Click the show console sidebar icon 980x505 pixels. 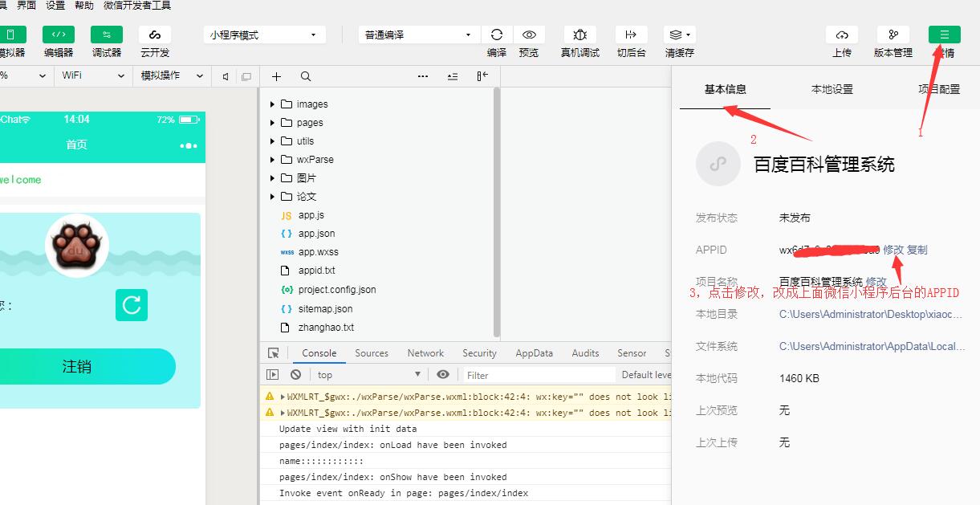click(273, 375)
